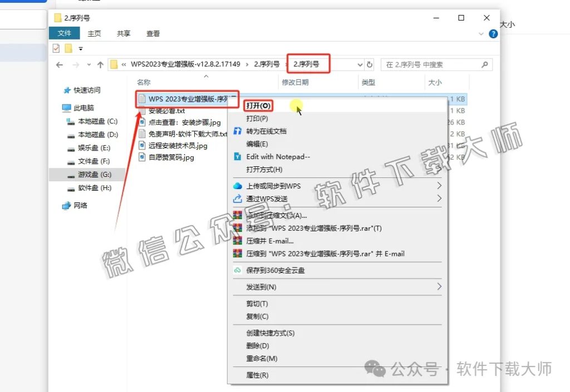Switch to the 查看 ribbon tab
This screenshot has height=392, width=570.
click(x=153, y=33)
